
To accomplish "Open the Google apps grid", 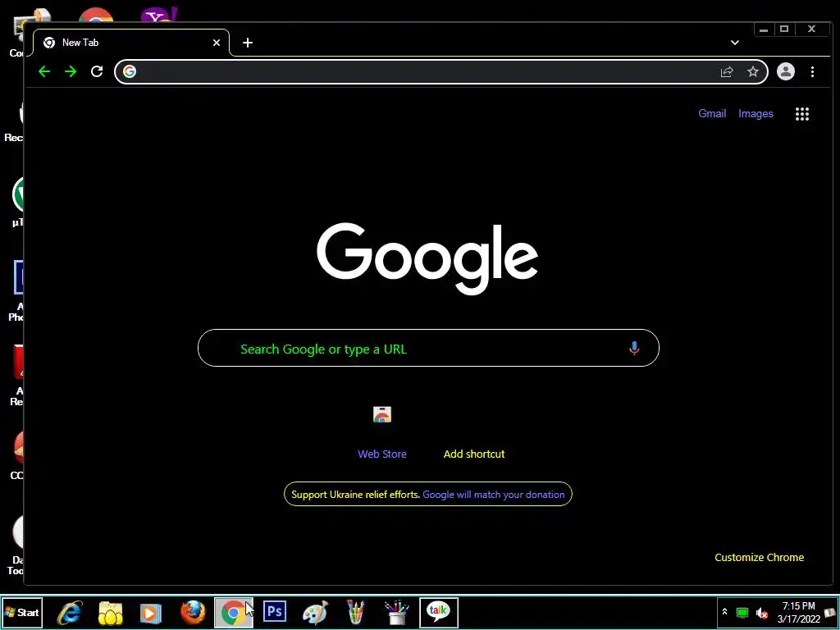I will [x=802, y=113].
